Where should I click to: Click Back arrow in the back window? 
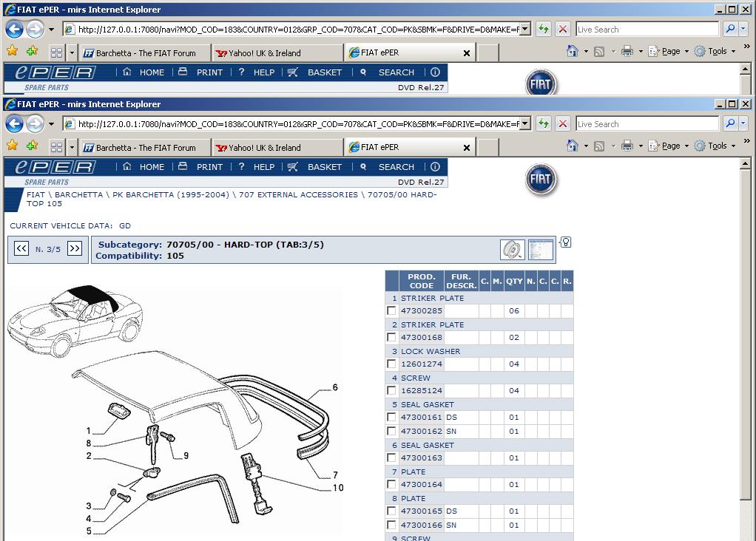[15, 30]
